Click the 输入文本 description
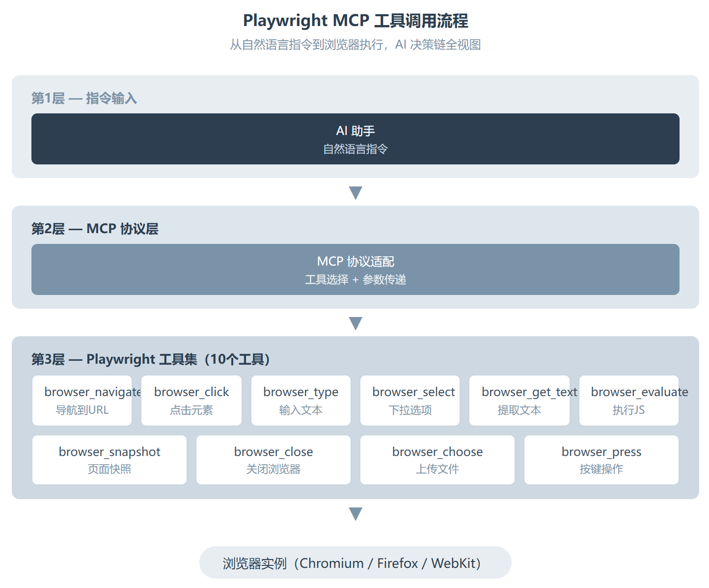 click(301, 410)
